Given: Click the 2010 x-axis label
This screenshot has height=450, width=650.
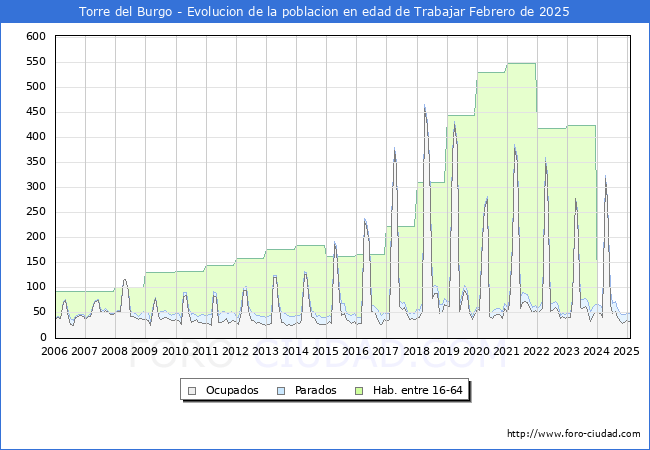Looking at the screenshot, I should point(175,351).
